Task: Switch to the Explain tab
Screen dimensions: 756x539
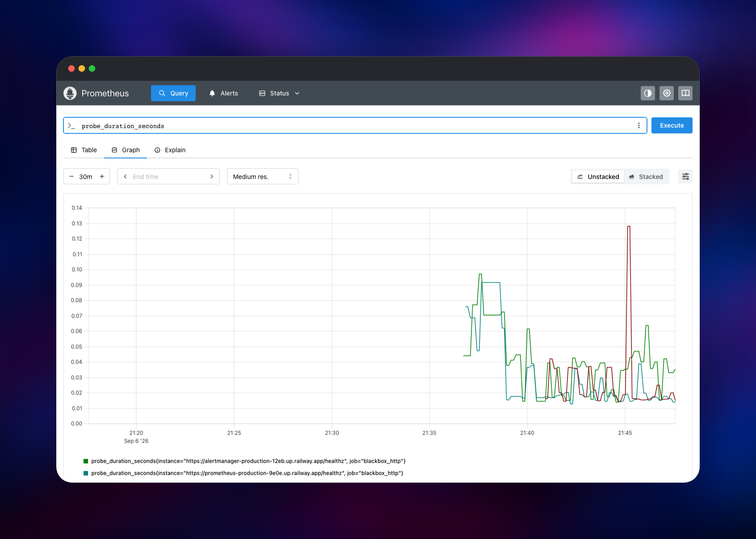Action: (x=170, y=150)
